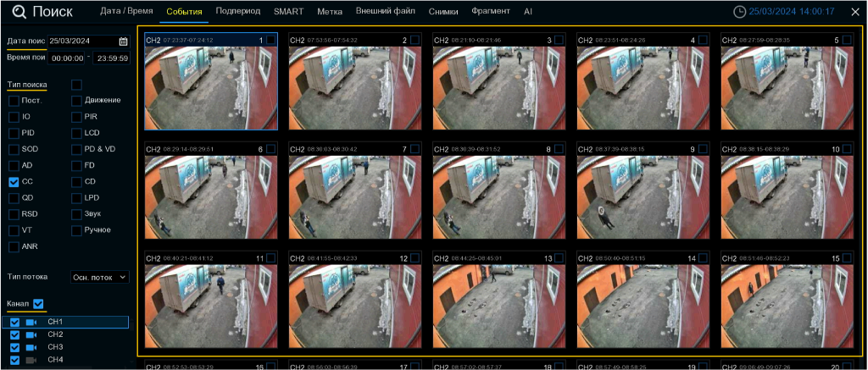Image resolution: width=868 pixels, height=370 pixels.
Task: Open the Подпериод tab
Action: point(238,11)
